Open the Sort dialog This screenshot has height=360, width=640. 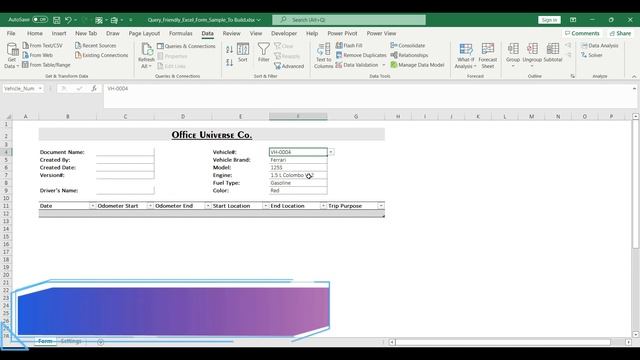pyautogui.click(x=243, y=53)
